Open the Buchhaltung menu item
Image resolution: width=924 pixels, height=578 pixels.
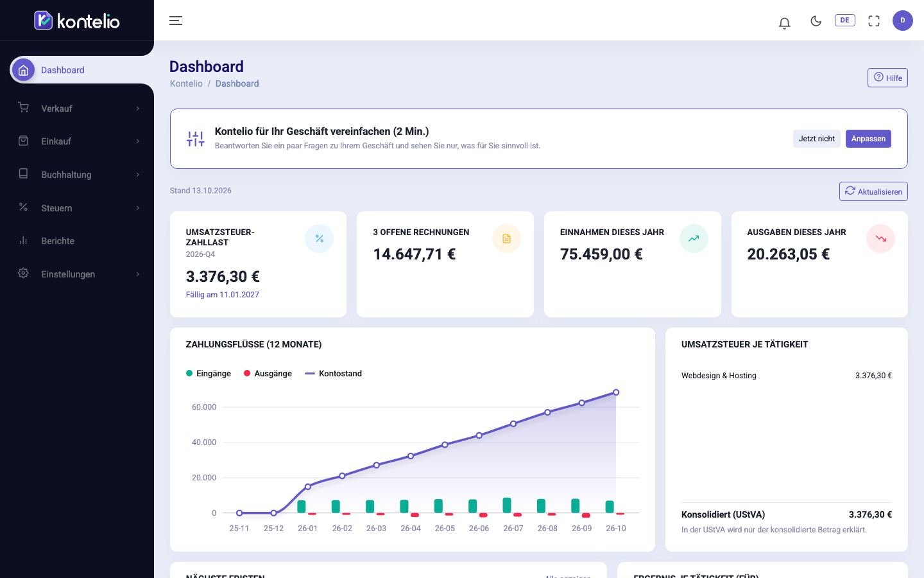77,175
